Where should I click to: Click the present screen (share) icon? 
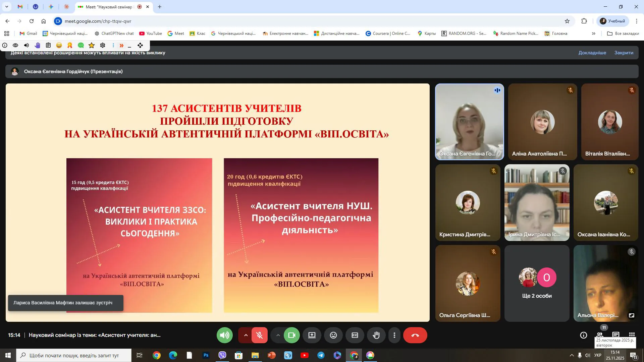(312, 335)
